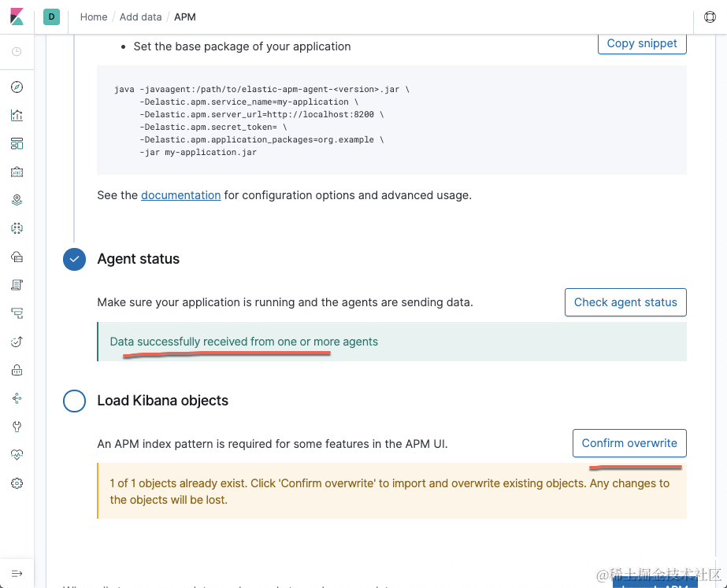The width and height of the screenshot is (727, 588).
Task: Expand the side navigation menu
Action: [x=17, y=573]
